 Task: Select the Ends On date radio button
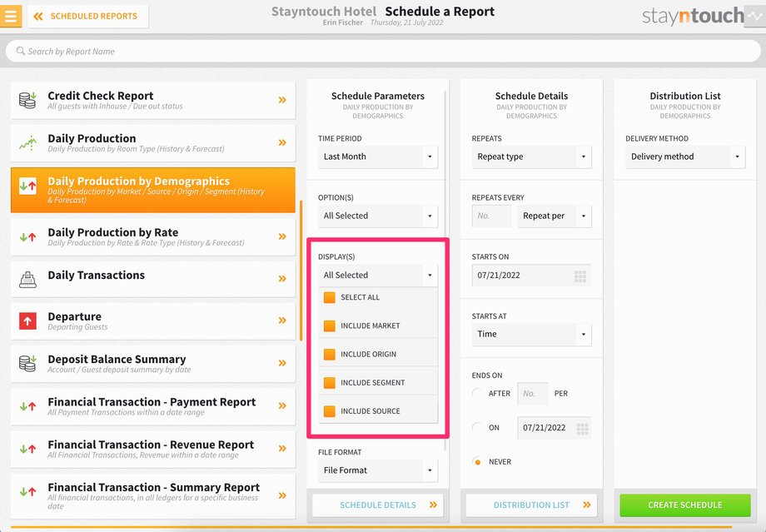[477, 428]
